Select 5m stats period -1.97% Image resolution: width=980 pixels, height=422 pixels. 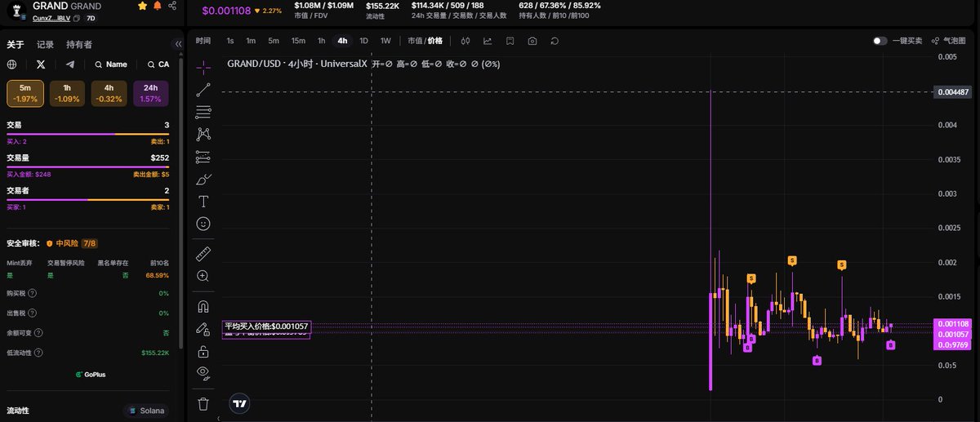coord(25,93)
